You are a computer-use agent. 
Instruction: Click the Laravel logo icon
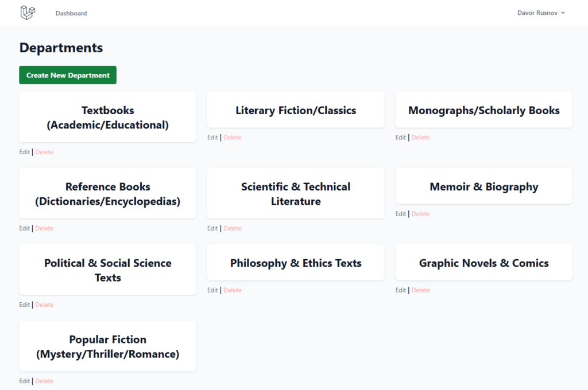pos(28,13)
